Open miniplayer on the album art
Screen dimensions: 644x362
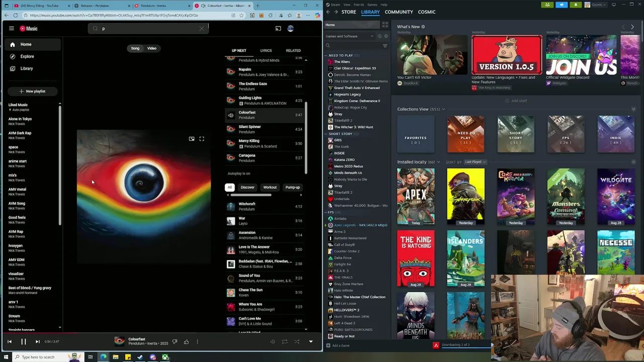coord(192,139)
